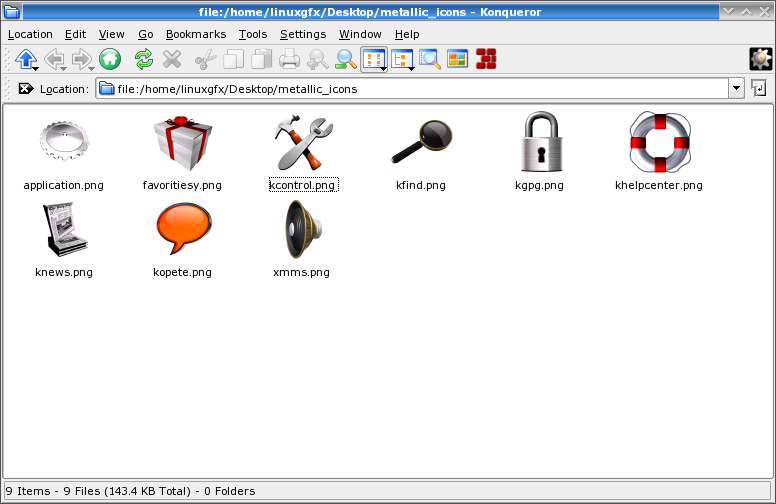Click the Cut scissors icon
Screen dimensions: 776x504
click(206, 59)
